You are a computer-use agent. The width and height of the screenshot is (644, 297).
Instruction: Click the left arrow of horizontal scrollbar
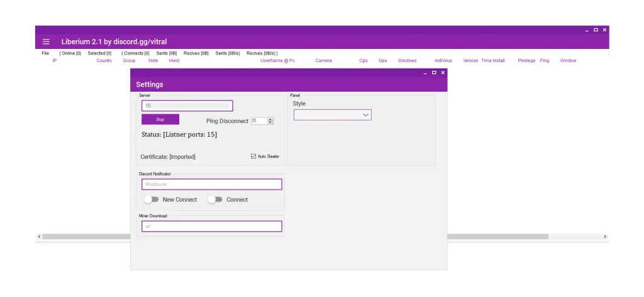tap(39, 237)
